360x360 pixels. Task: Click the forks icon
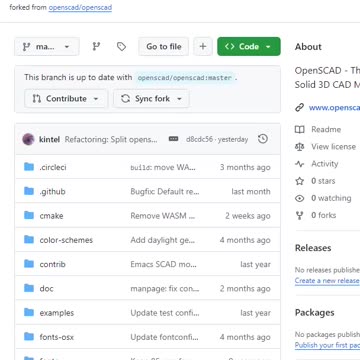tap(300, 215)
